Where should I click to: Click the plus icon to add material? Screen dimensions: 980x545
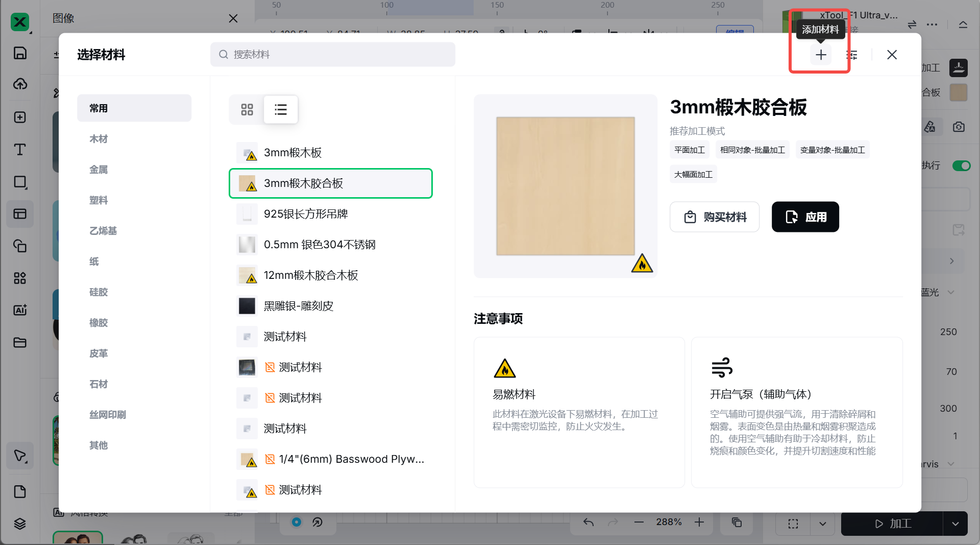tap(821, 55)
